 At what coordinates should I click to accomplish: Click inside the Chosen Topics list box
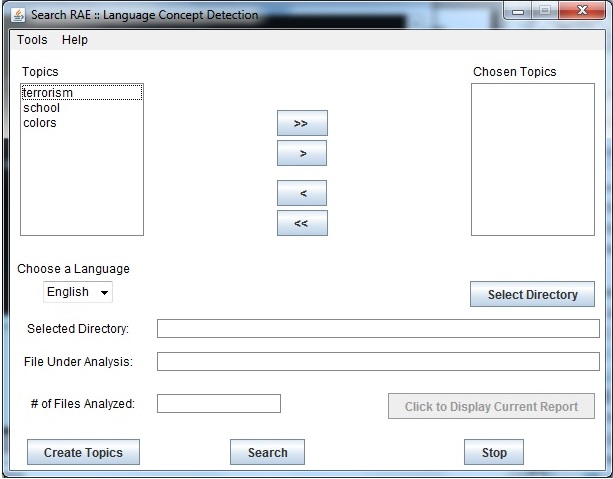click(x=532, y=160)
